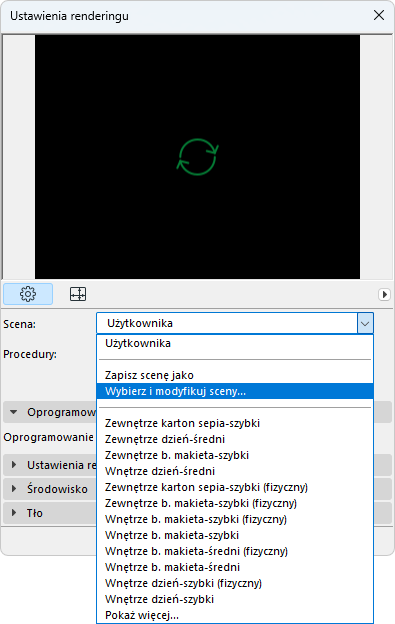Image resolution: width=395 pixels, height=624 pixels.
Task: Select Zewnętrze b. makieta-szybki (fizyczny)
Action: point(235,503)
